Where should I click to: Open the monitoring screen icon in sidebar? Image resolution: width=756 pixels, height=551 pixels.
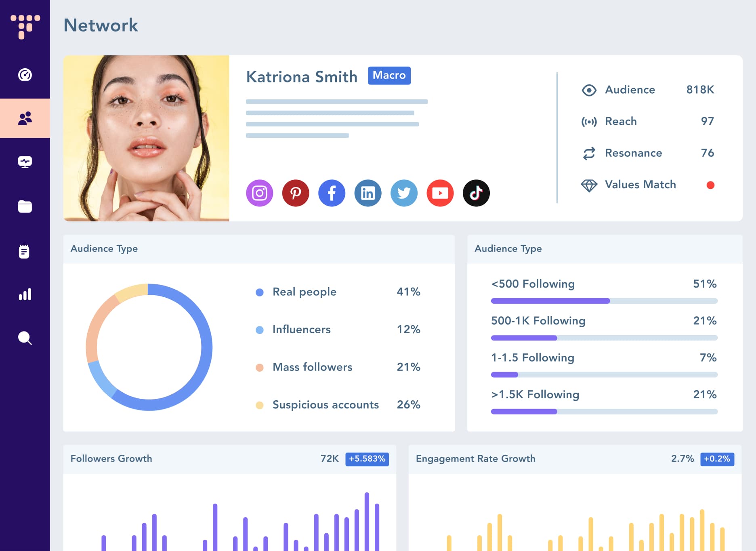[25, 162]
